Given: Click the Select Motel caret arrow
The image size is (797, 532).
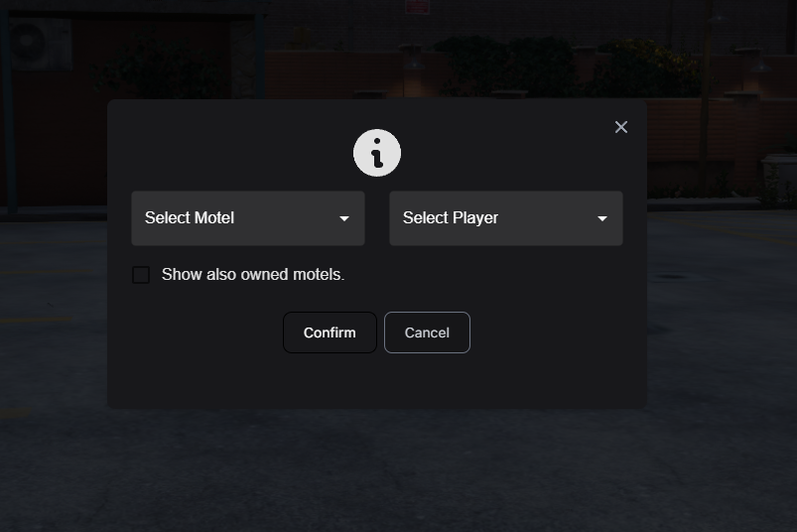Looking at the screenshot, I should pyautogui.click(x=344, y=218).
